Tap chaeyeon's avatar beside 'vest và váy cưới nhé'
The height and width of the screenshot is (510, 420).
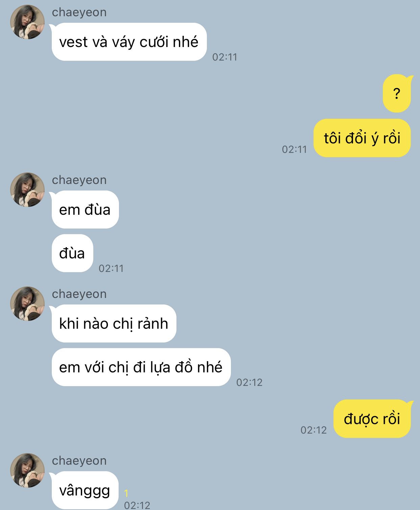27,22
